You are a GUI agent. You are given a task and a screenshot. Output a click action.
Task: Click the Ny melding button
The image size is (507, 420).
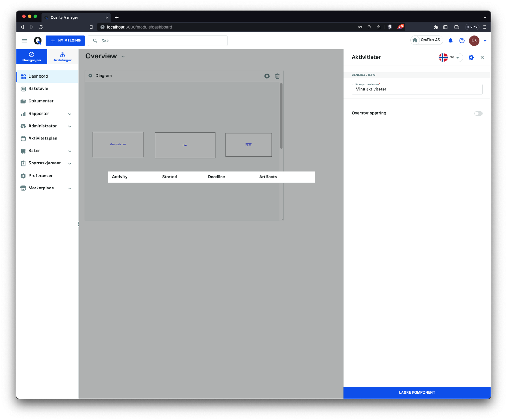(65, 41)
